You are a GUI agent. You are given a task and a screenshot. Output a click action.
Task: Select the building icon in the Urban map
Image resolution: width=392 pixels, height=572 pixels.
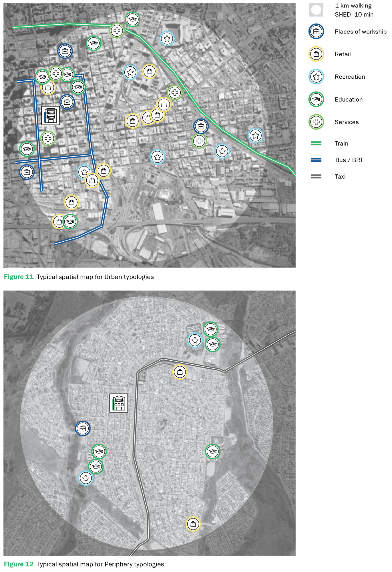click(51, 116)
